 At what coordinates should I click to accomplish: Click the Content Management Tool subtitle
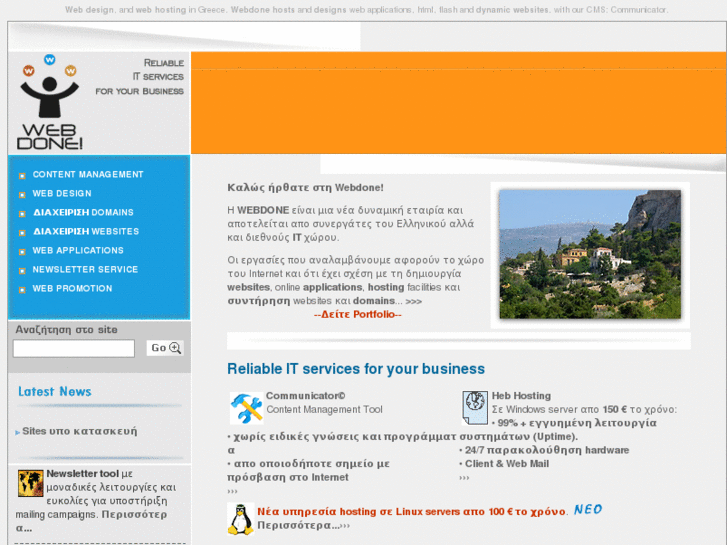(x=324, y=410)
